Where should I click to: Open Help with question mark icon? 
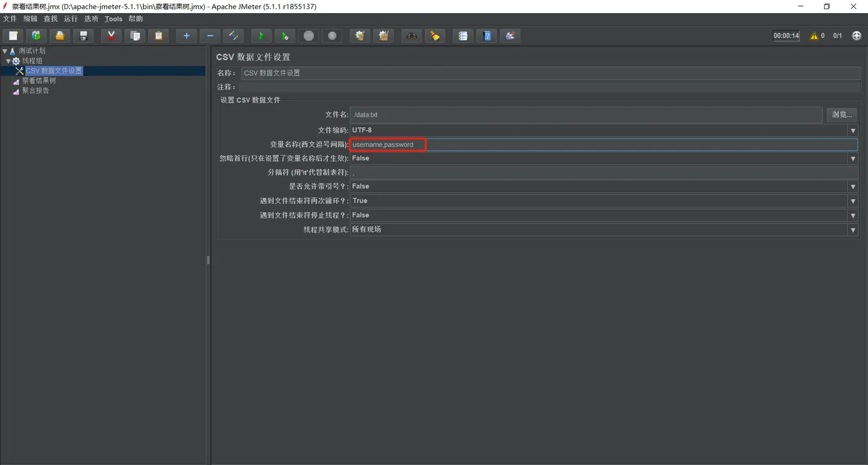point(486,36)
